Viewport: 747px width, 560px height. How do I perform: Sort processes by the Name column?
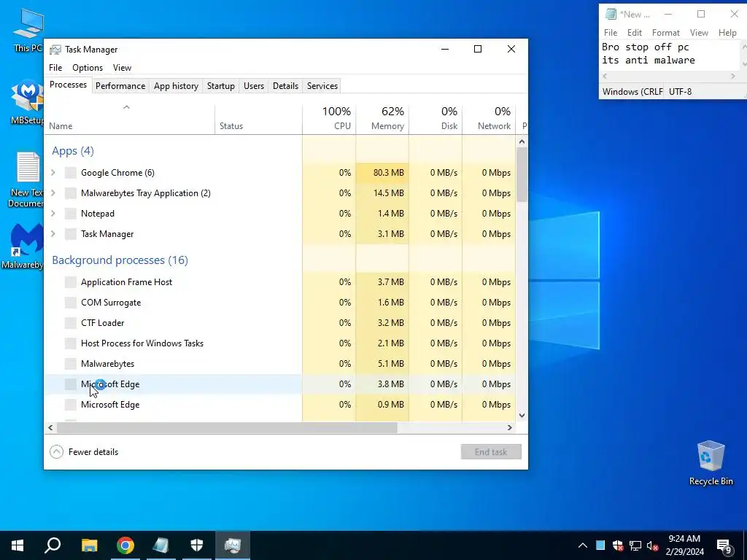130,119
